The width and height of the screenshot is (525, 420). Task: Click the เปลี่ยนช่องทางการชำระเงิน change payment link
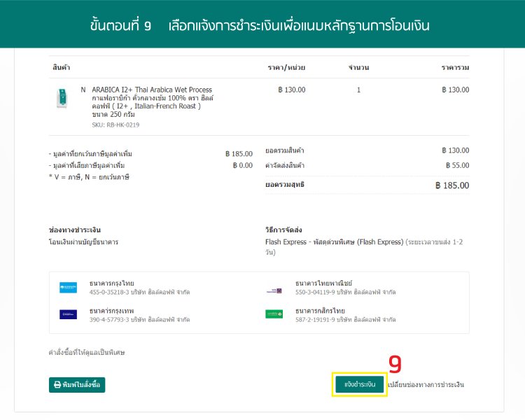click(x=426, y=384)
